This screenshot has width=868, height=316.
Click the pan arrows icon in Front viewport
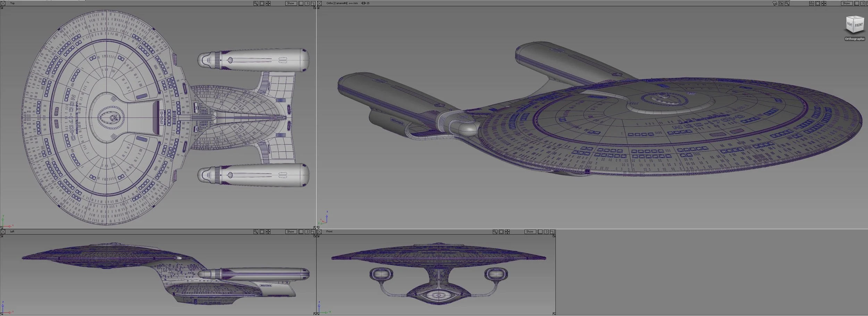pyautogui.click(x=507, y=232)
